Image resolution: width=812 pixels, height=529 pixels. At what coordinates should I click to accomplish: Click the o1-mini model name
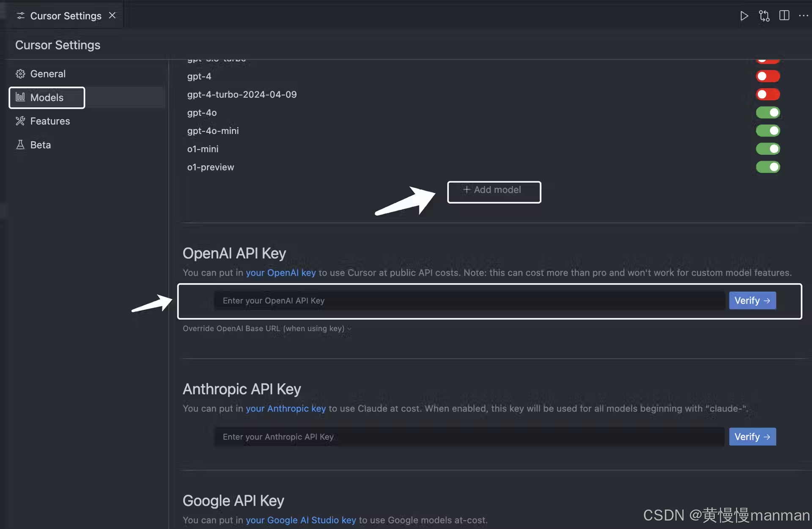[203, 149]
